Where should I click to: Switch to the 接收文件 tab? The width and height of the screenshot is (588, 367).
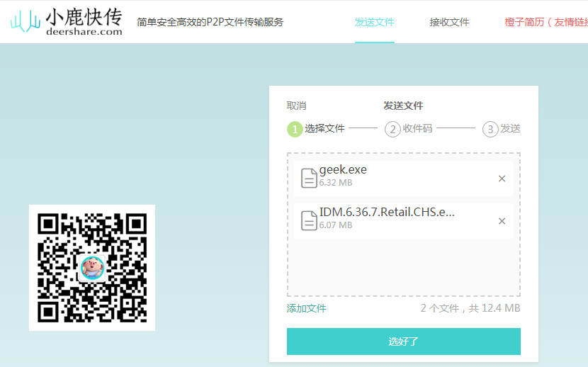[x=449, y=22]
